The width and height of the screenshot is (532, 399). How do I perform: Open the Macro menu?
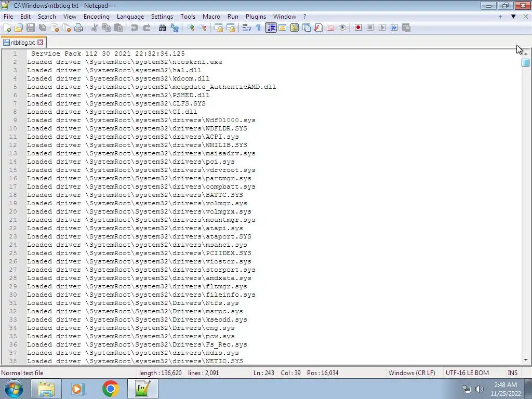[x=211, y=17]
